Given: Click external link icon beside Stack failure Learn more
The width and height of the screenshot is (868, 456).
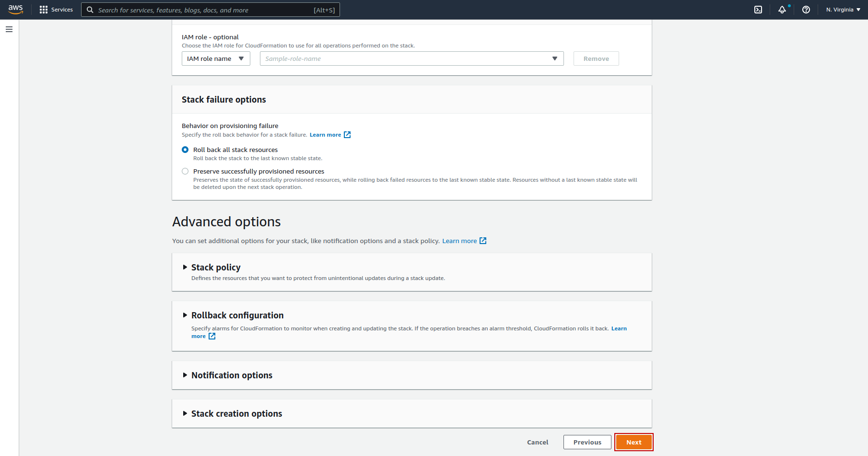Looking at the screenshot, I should click(347, 135).
